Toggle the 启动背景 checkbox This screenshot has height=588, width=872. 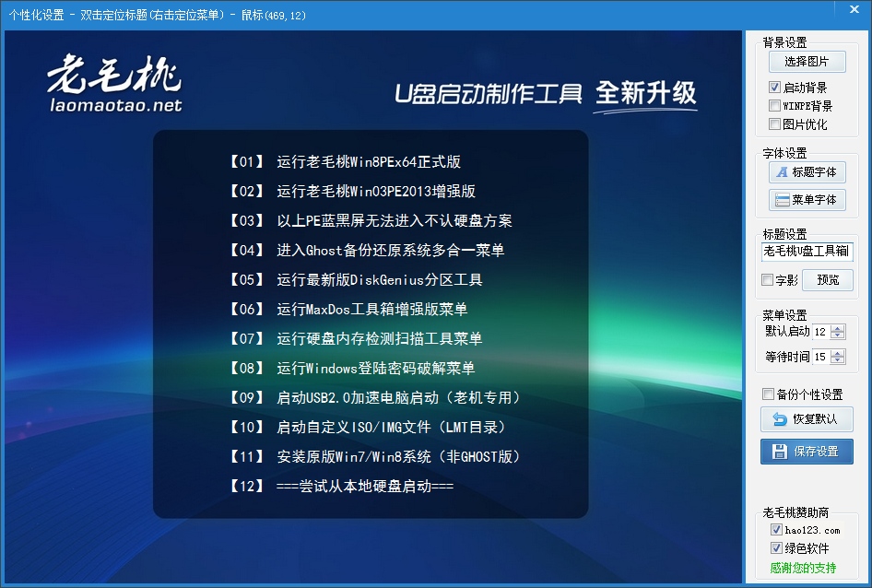pyautogui.click(x=774, y=88)
